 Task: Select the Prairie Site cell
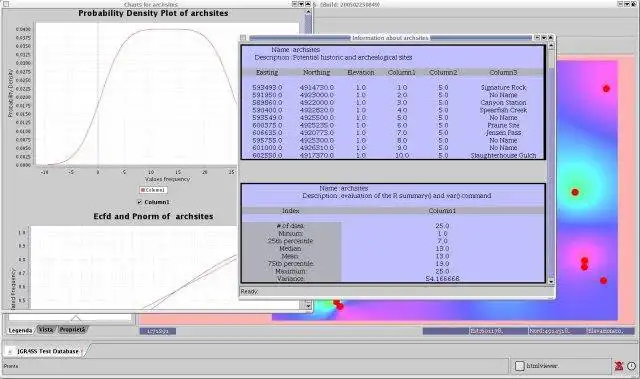pyautogui.click(x=503, y=125)
